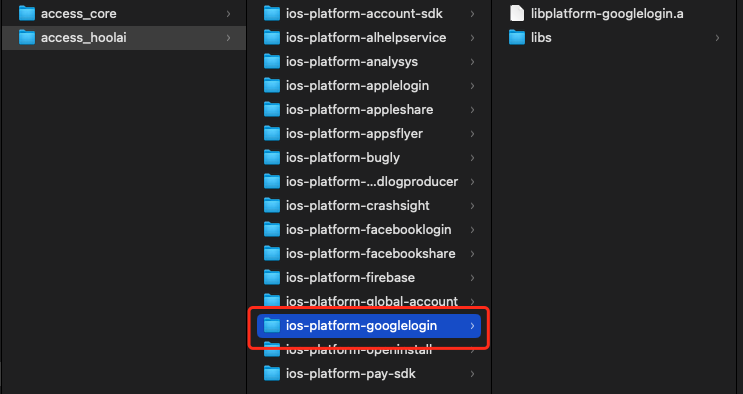Click the access_core folder icon
Screen dimensions: 743x394
(27, 14)
